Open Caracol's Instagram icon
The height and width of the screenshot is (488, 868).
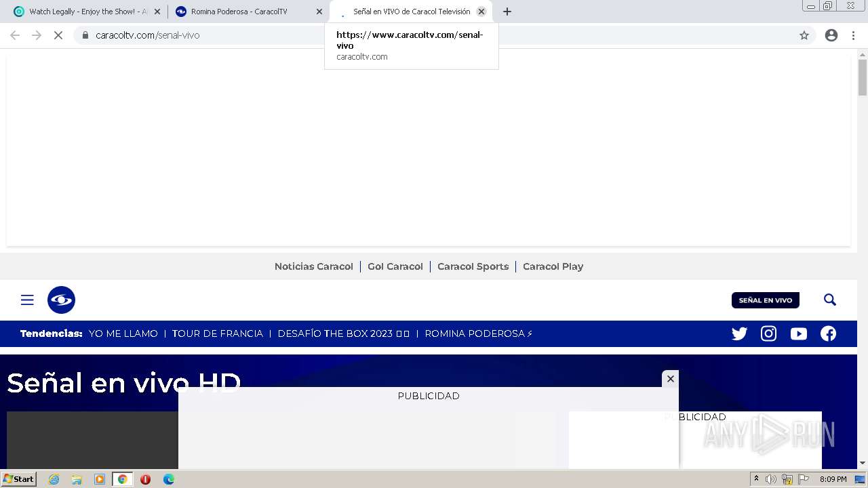click(768, 333)
